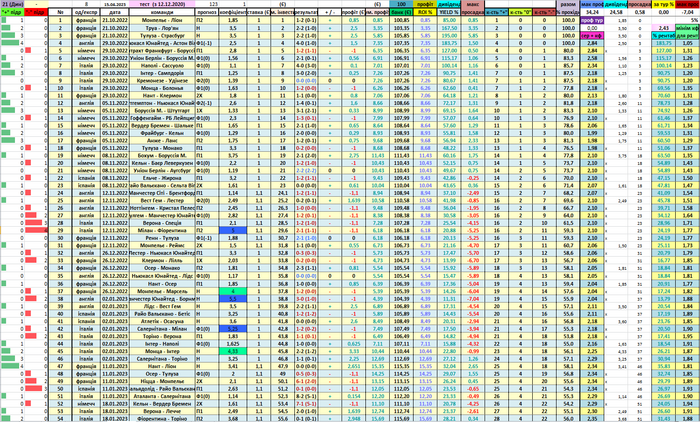Select the pink cell with value '2,43'
The width and height of the screenshot is (700, 422).
click(663, 28)
